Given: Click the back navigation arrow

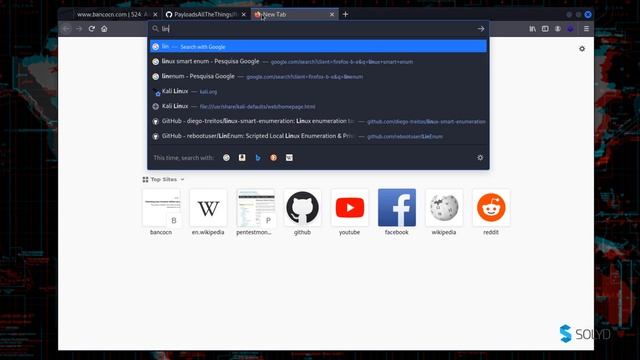Looking at the screenshot, I should [x=67, y=29].
